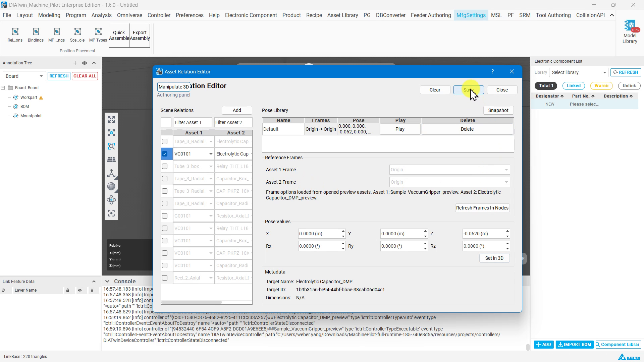This screenshot has width=644, height=362.
Task: Collapse the Link Feature Data panel
Action: pos(94,282)
